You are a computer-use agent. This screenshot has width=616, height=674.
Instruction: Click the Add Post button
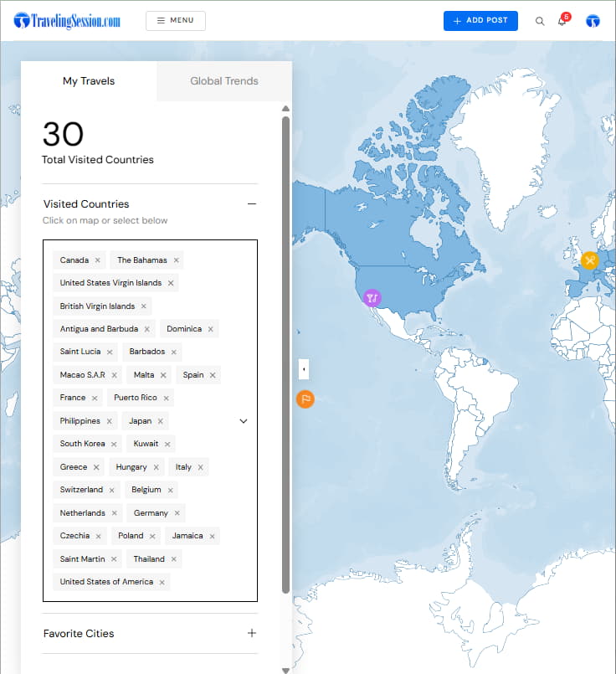click(480, 21)
